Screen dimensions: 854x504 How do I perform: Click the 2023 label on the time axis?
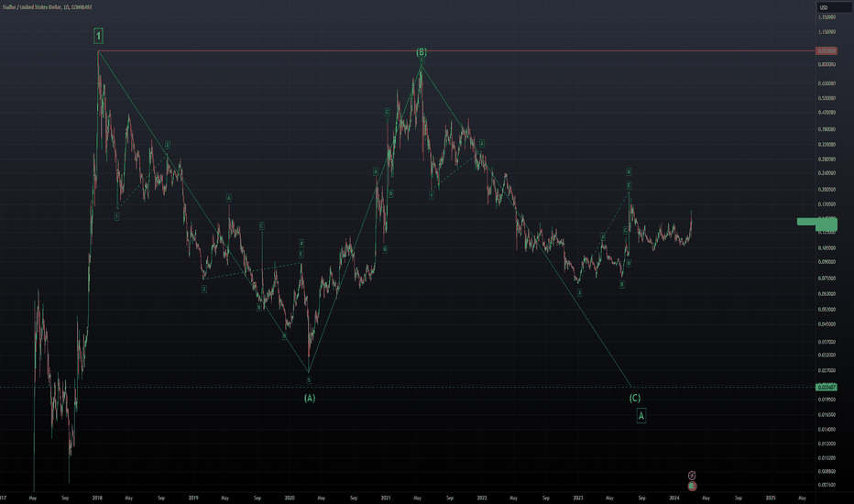(578, 498)
